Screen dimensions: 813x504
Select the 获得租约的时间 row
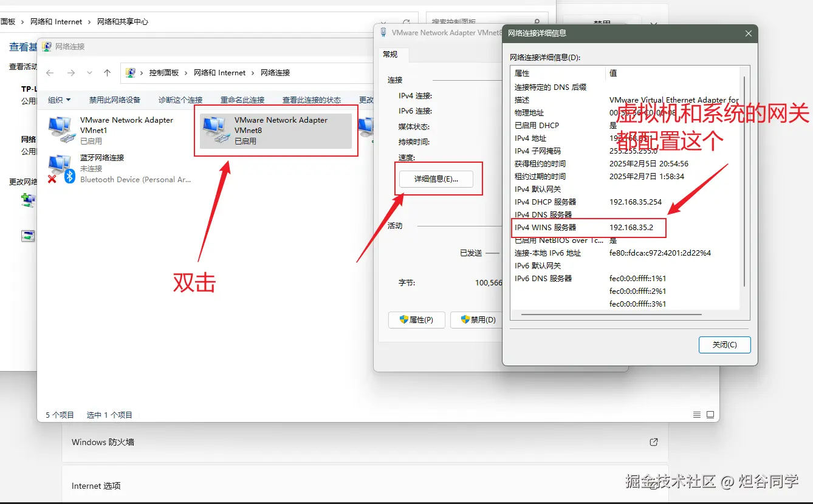[x=625, y=164]
